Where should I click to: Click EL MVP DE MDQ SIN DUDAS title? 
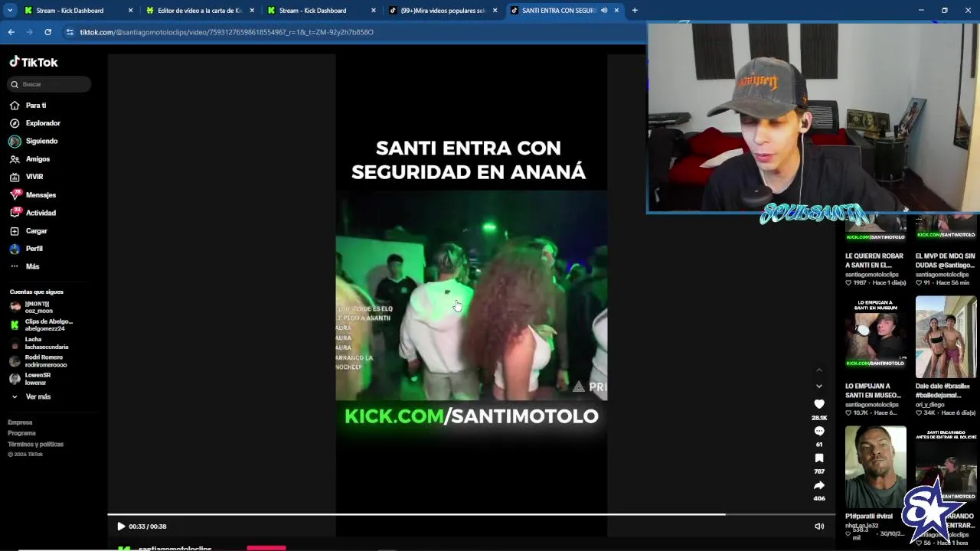(946, 260)
